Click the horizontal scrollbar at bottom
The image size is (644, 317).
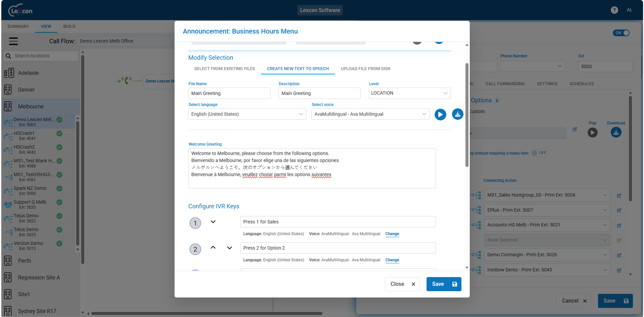coord(207,314)
